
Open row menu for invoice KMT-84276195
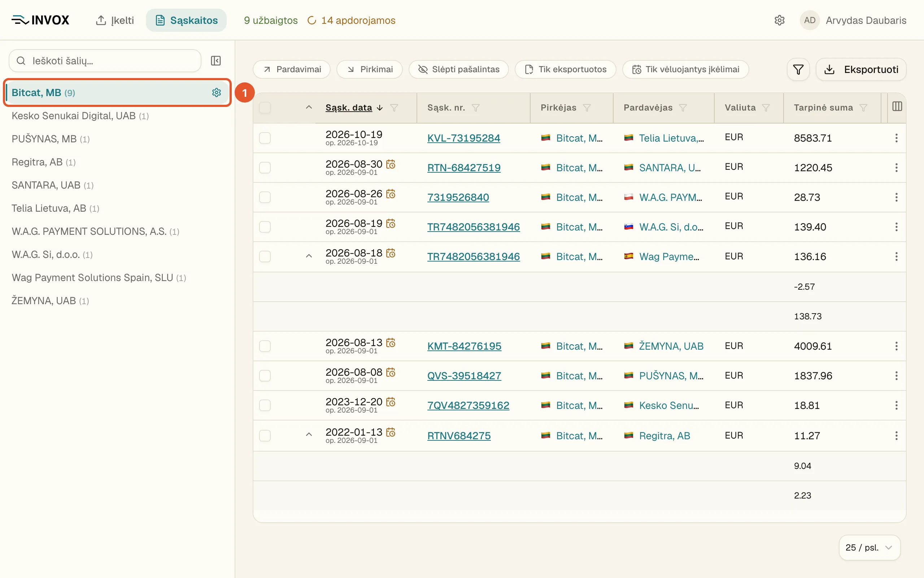coord(896,346)
